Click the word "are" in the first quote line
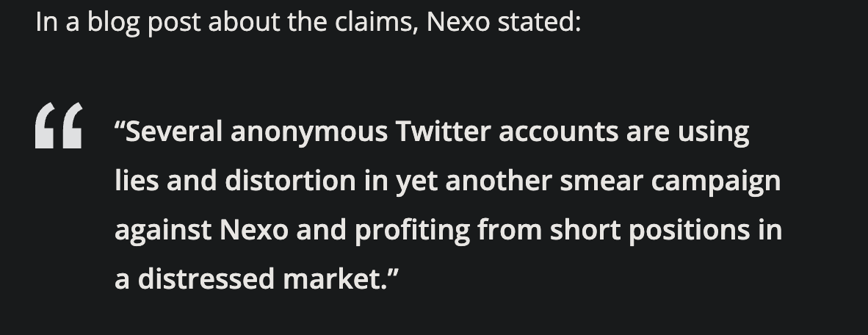The height and width of the screenshot is (335, 868). (648, 132)
